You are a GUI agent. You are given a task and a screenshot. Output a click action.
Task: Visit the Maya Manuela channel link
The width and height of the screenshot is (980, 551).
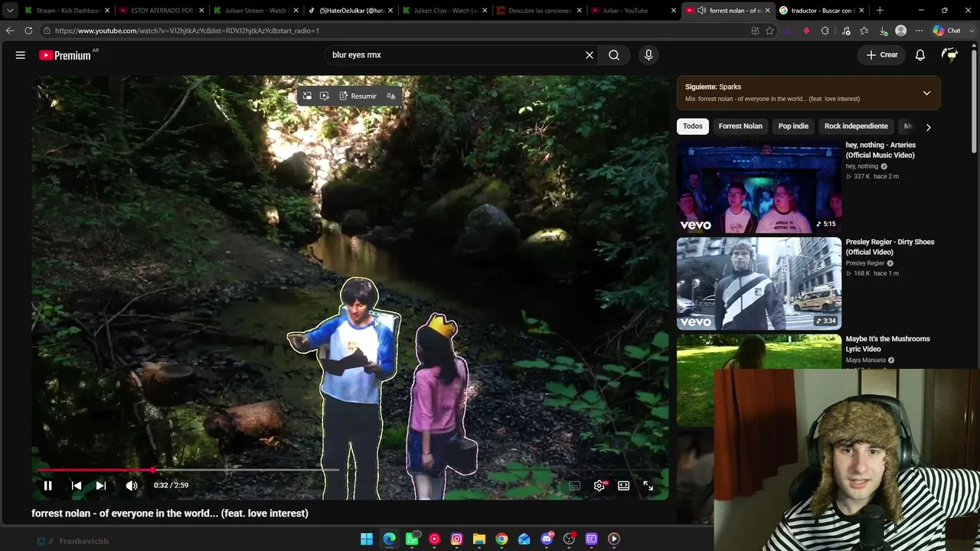pyautogui.click(x=866, y=360)
